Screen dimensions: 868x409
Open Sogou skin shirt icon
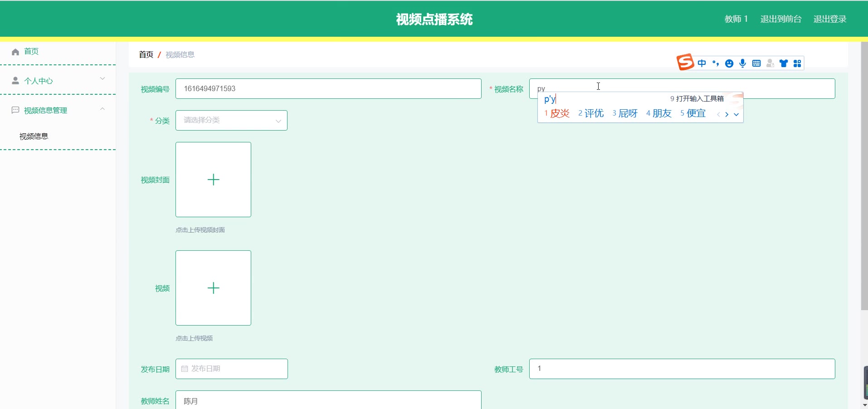coord(784,63)
